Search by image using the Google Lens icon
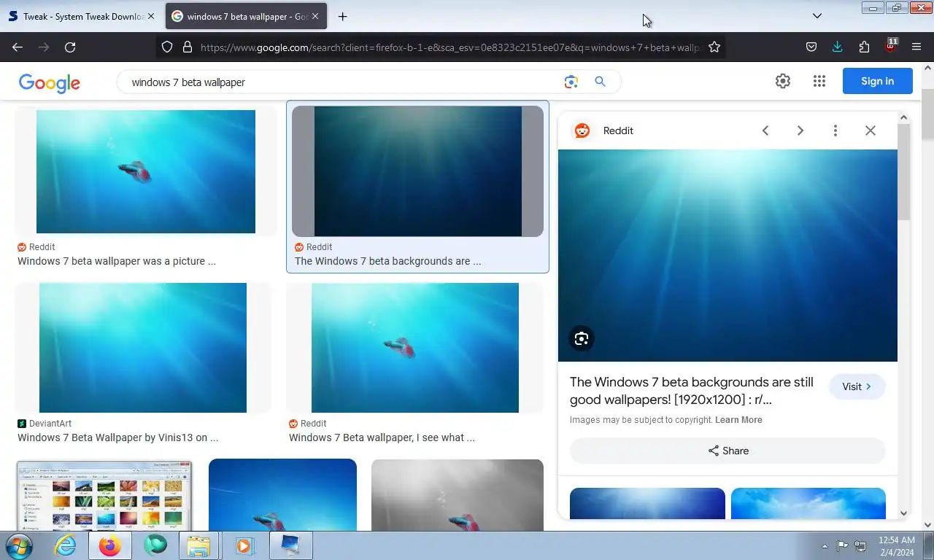Image resolution: width=934 pixels, height=560 pixels. (x=571, y=82)
